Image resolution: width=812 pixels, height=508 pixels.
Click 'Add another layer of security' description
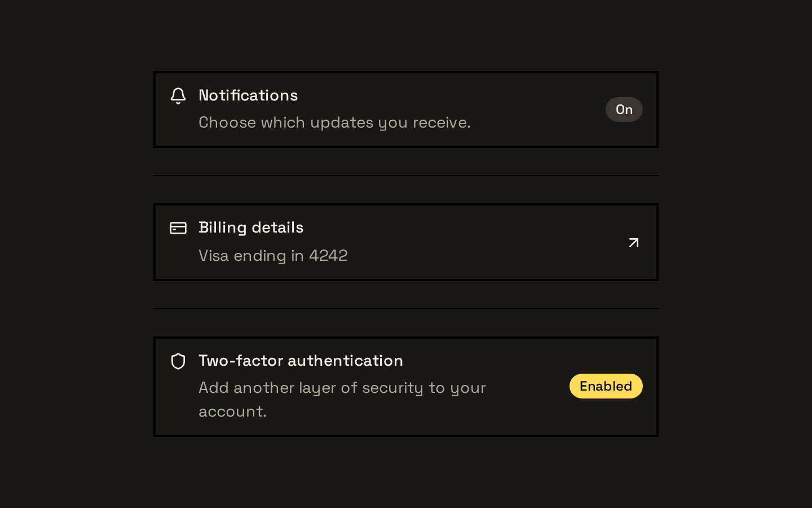pyautogui.click(x=342, y=399)
